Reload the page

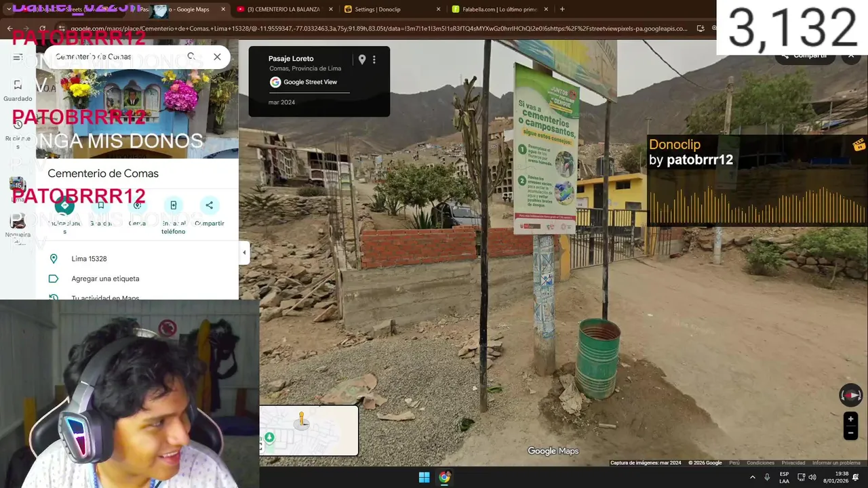[42, 28]
